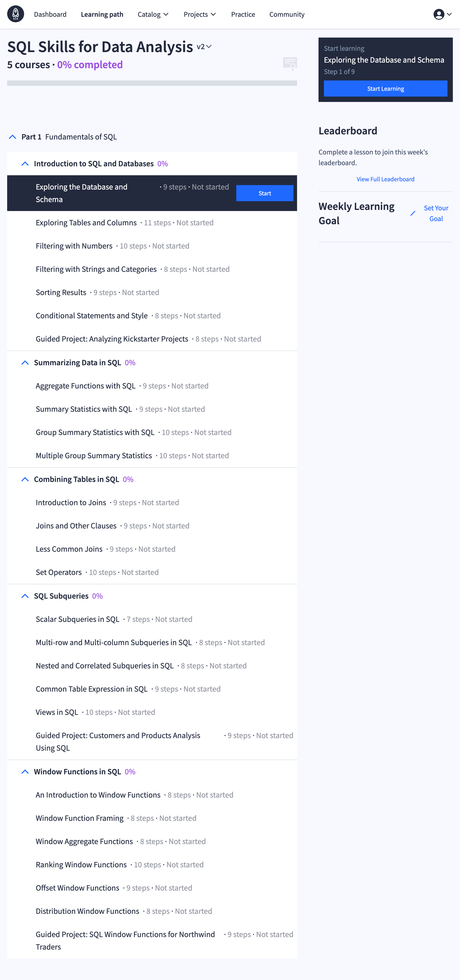Click the pencil icon next to Set Your Goal
The image size is (460, 980).
(x=413, y=213)
